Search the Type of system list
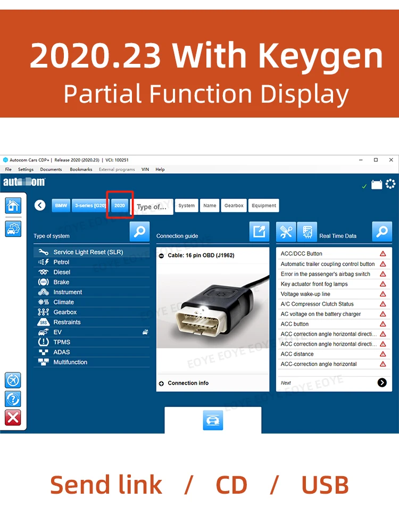 pyautogui.click(x=139, y=232)
